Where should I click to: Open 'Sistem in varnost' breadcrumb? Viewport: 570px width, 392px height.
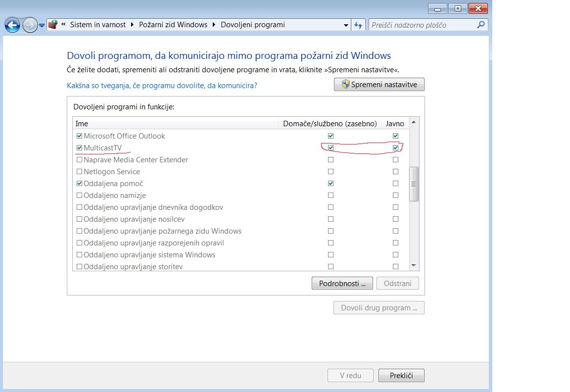[98, 25]
